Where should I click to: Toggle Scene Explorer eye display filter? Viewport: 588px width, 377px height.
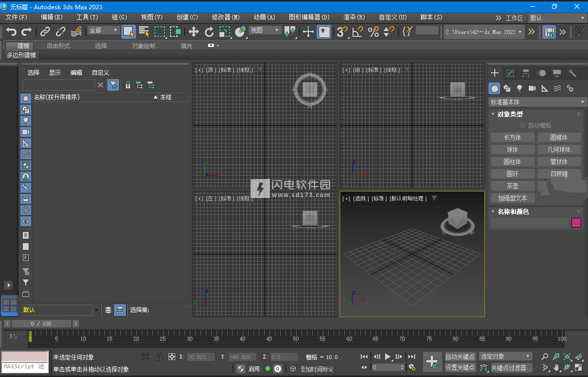26,221
